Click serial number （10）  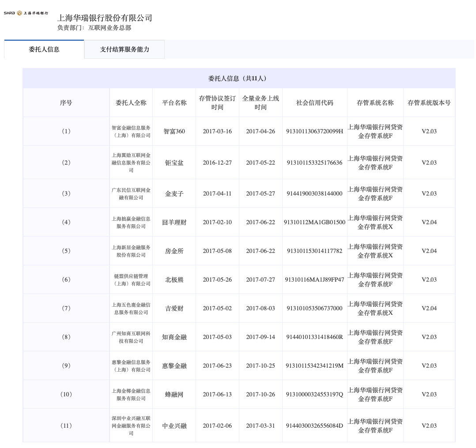[66, 394]
